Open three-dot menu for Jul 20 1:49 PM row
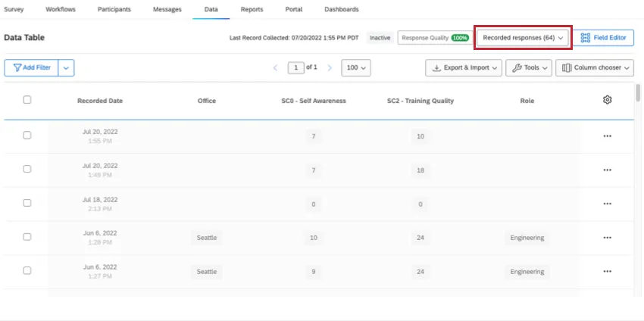This screenshot has width=644, height=321. 607,170
